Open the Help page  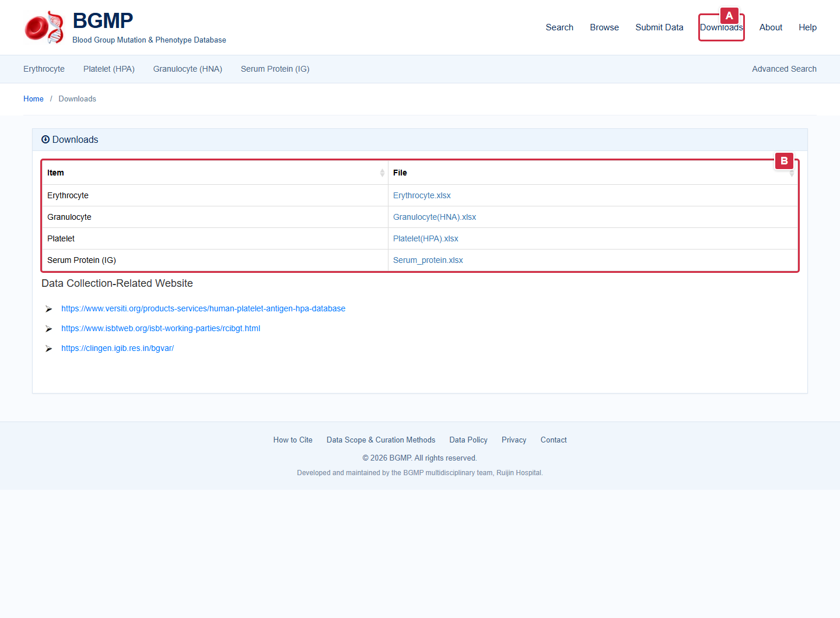[807, 27]
